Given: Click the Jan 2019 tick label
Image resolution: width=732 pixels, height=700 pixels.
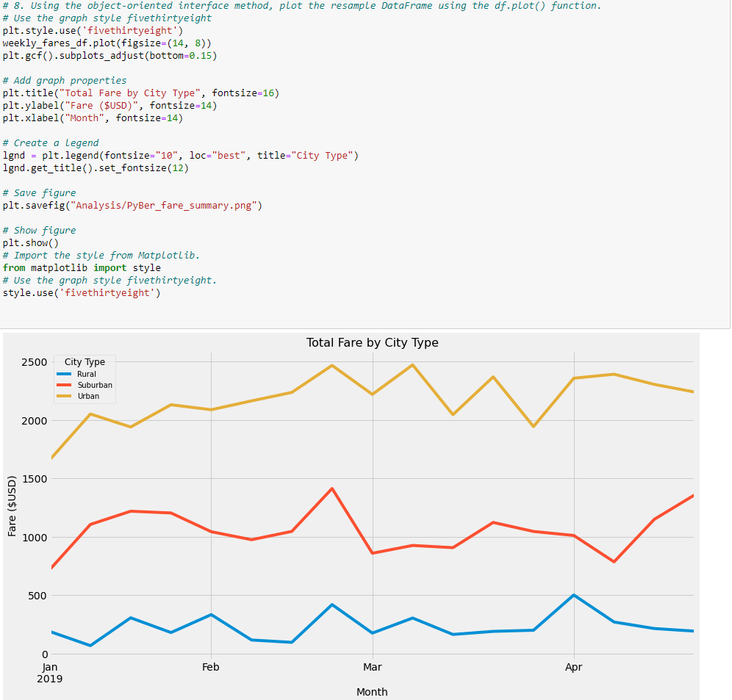Looking at the screenshot, I should (49, 672).
